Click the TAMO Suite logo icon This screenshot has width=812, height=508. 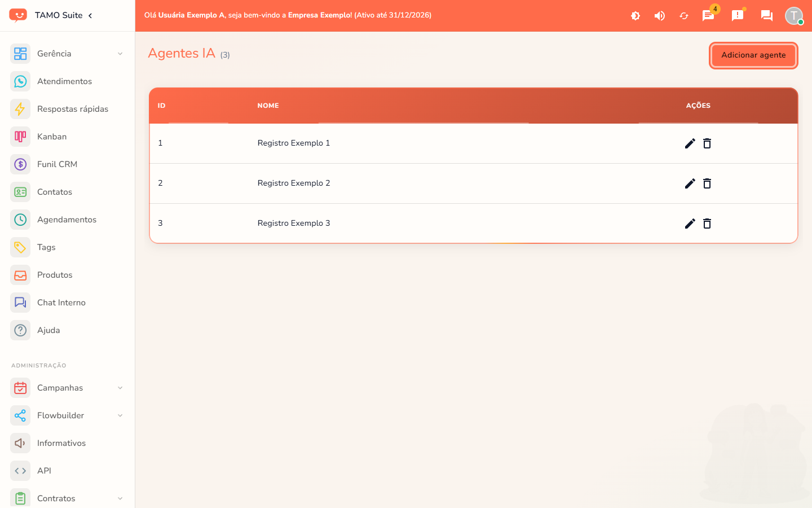[x=18, y=15]
